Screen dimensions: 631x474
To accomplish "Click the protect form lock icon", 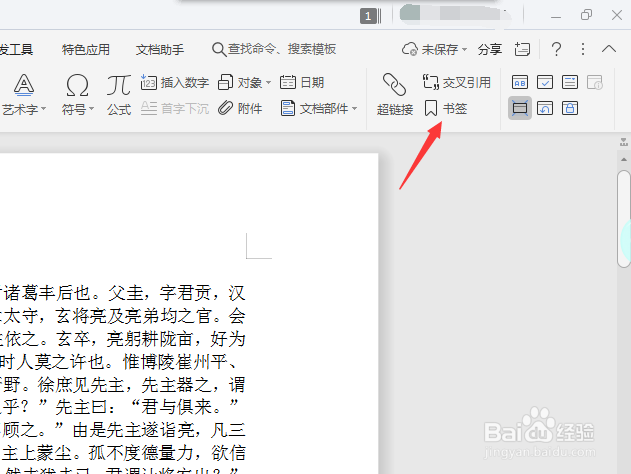I will pyautogui.click(x=570, y=108).
